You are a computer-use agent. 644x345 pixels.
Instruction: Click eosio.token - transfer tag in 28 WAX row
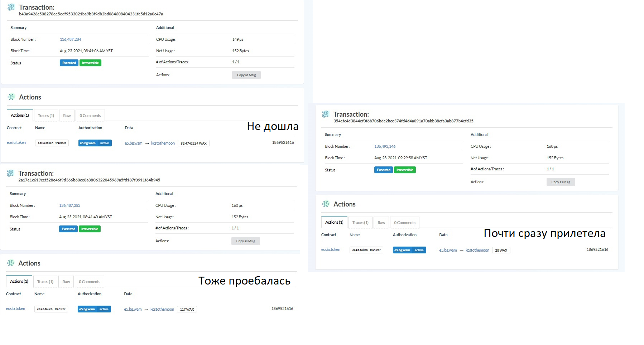pos(366,250)
